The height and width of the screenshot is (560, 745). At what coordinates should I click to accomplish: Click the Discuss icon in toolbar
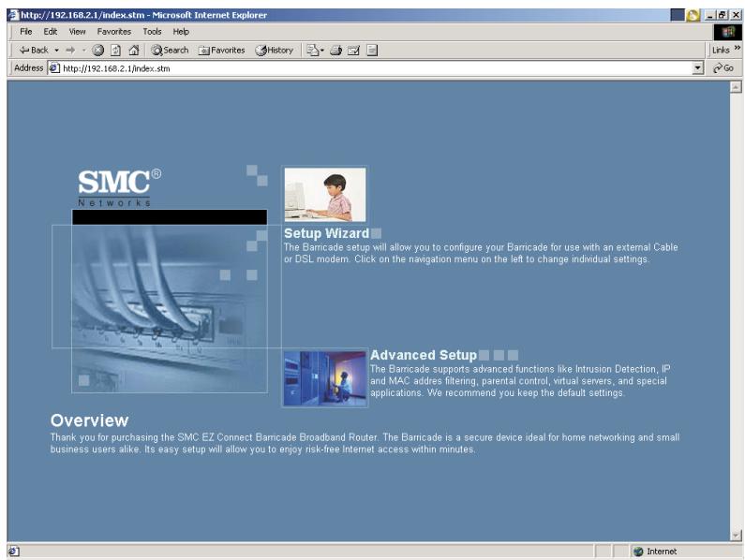point(372,50)
